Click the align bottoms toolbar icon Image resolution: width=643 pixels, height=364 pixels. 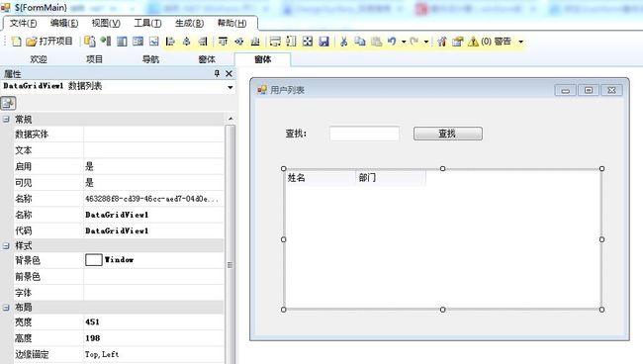(255, 42)
